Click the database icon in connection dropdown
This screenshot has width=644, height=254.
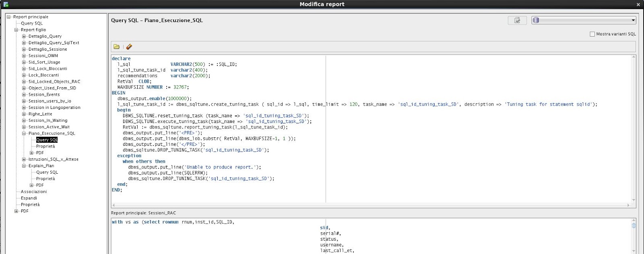pyautogui.click(x=536, y=20)
